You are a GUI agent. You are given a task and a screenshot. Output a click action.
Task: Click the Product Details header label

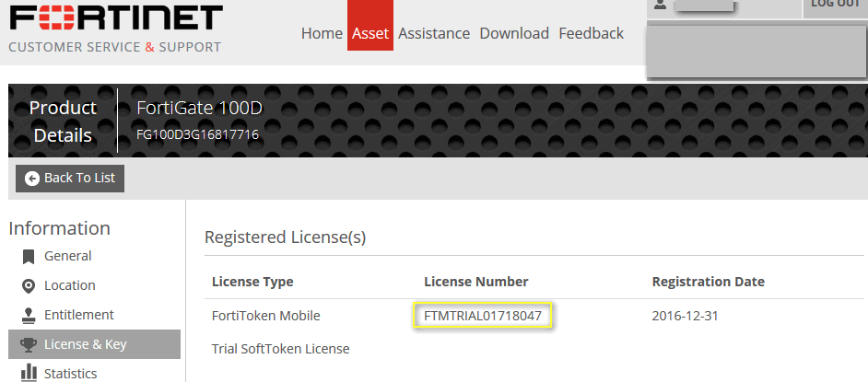coord(63,122)
